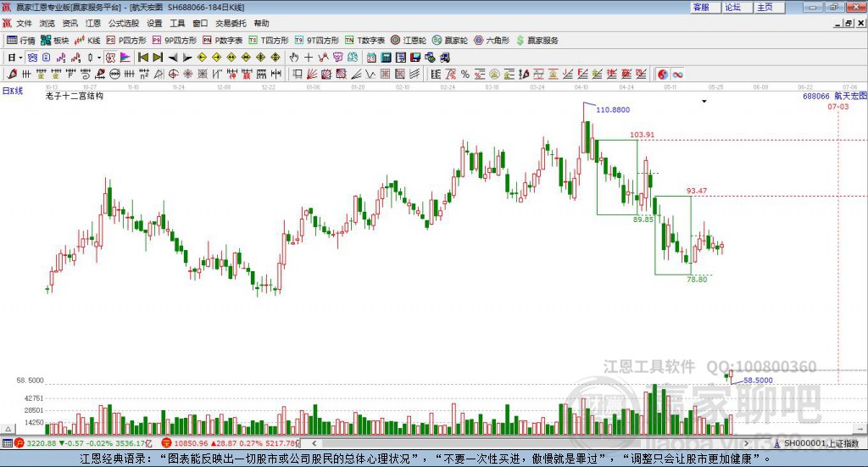Open the 江恩轮 Gann wheel
Screen dimensions: 868x467
coord(409,41)
